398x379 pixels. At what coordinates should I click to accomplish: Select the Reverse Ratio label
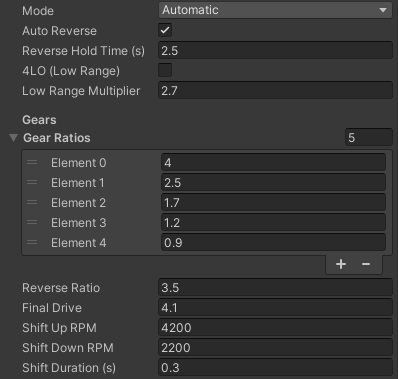[61, 288]
